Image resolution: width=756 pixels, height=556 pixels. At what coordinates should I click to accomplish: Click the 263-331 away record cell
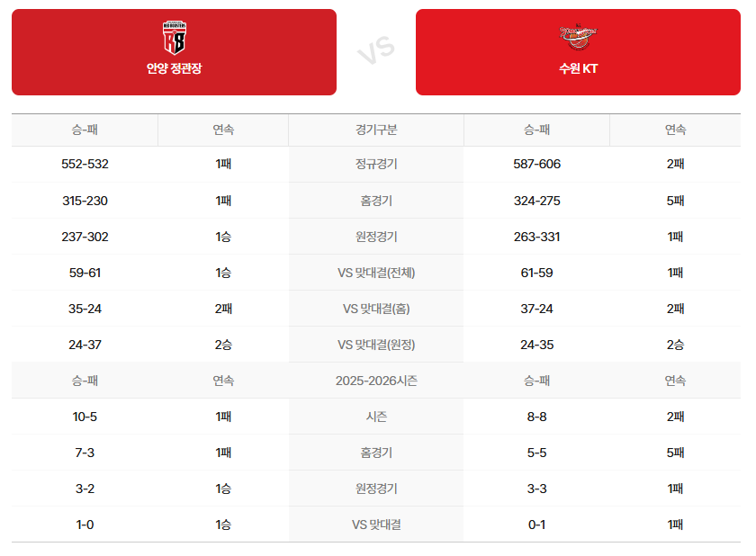click(536, 237)
